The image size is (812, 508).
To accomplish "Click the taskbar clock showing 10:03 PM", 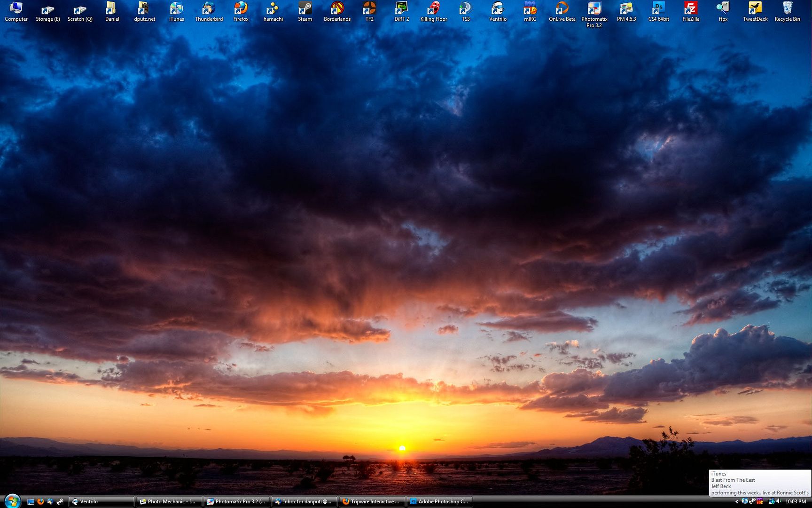I will tap(796, 502).
